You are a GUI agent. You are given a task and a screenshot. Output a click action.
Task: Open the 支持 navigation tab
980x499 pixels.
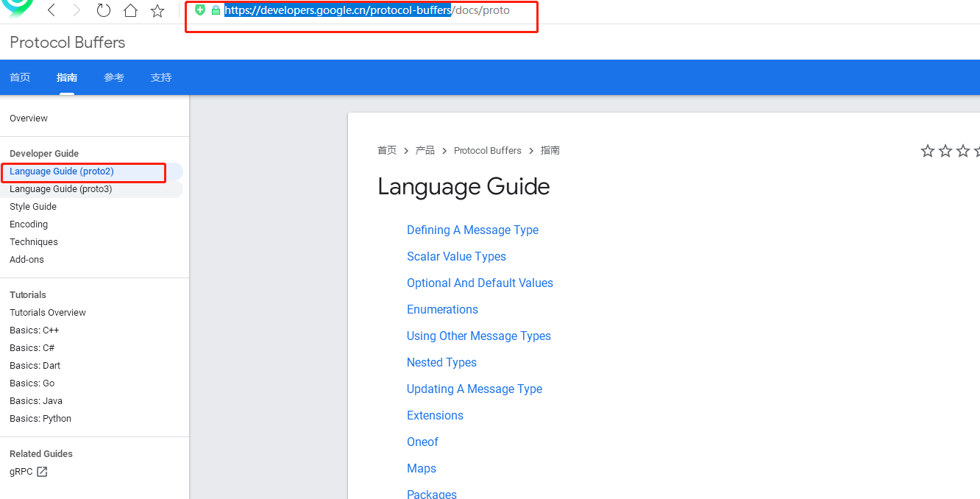pos(161,77)
